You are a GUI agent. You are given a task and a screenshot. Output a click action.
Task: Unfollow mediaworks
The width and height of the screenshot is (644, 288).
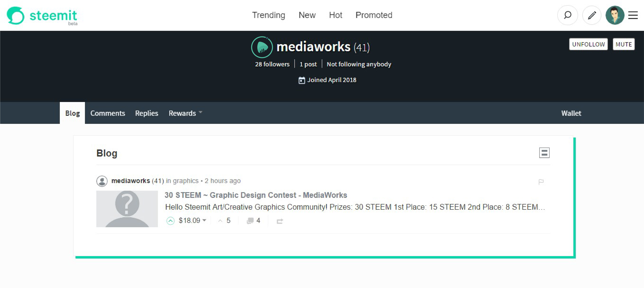[x=588, y=44]
